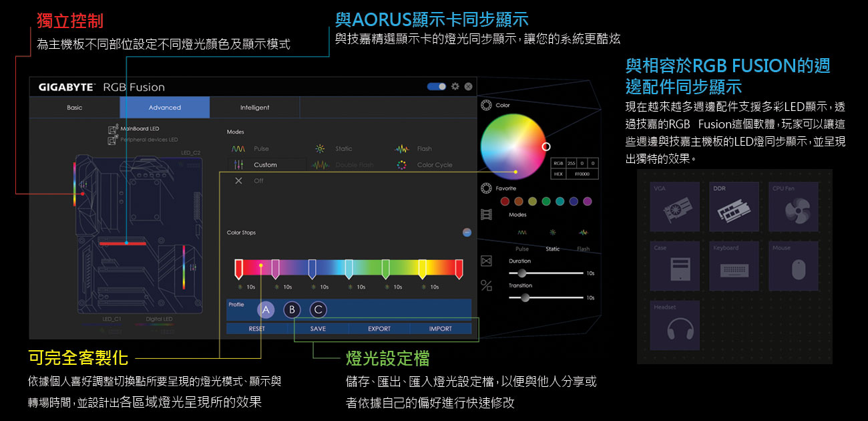
Task: Select the Peripheral devices LED icon
Action: click(x=113, y=140)
